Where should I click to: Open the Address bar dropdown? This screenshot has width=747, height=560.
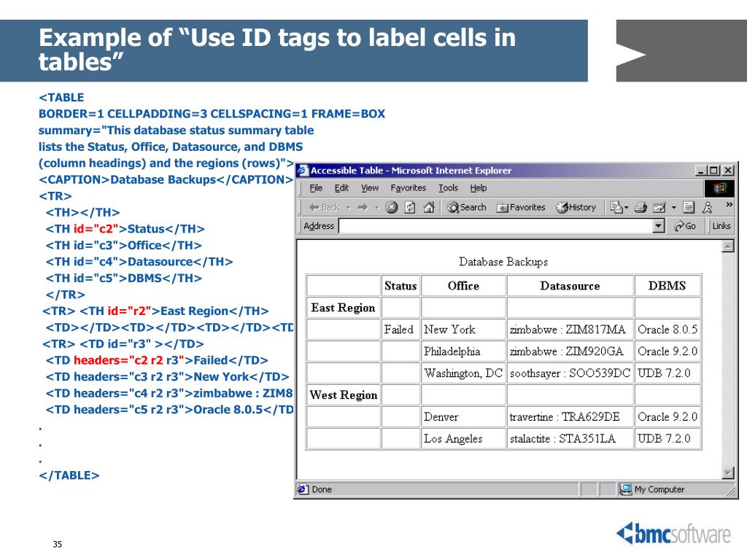pos(659,226)
